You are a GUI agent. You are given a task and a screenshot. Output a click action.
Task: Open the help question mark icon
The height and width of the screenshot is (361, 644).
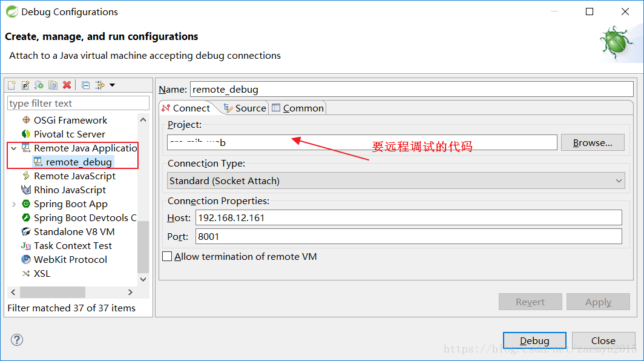[17, 340]
